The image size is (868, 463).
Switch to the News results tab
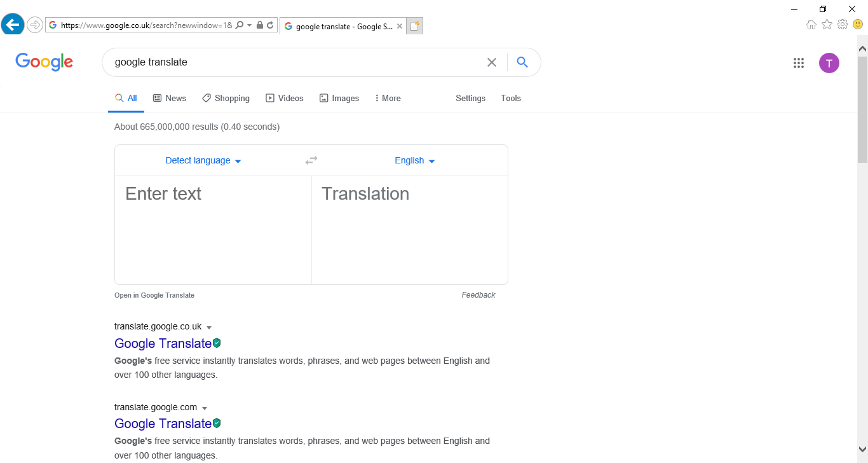(169, 99)
